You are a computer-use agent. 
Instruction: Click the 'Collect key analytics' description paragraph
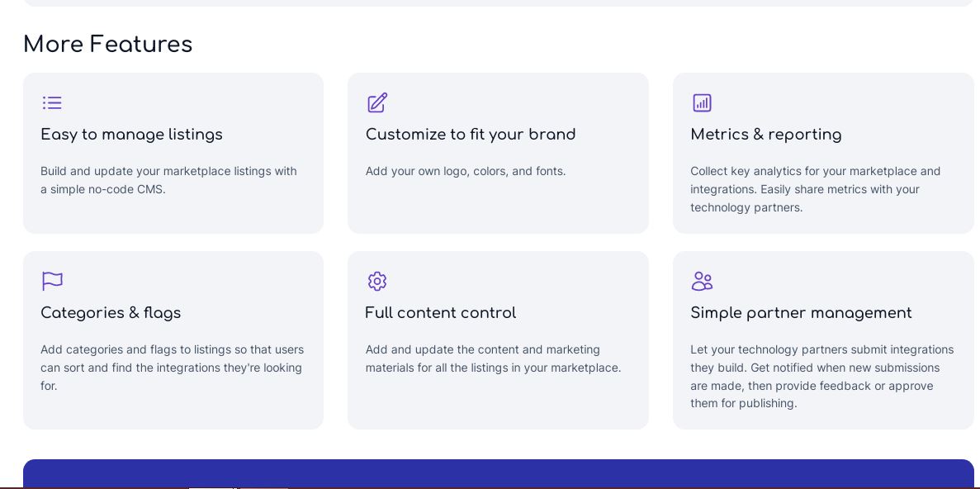point(815,189)
